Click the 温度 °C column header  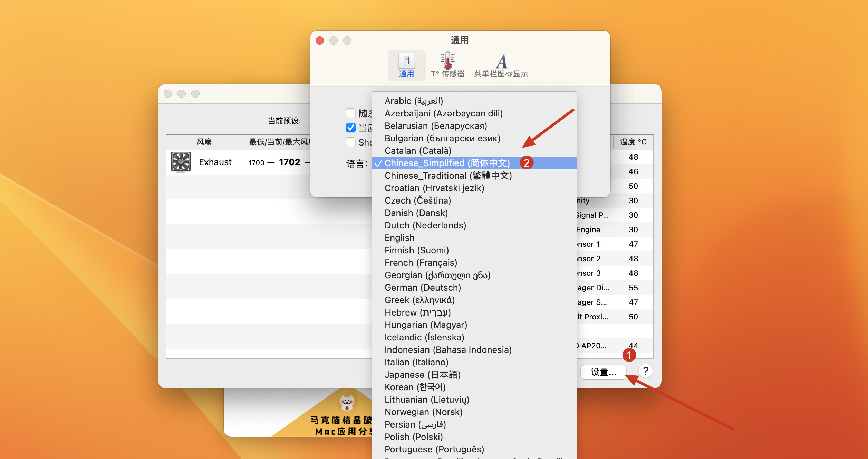point(633,142)
